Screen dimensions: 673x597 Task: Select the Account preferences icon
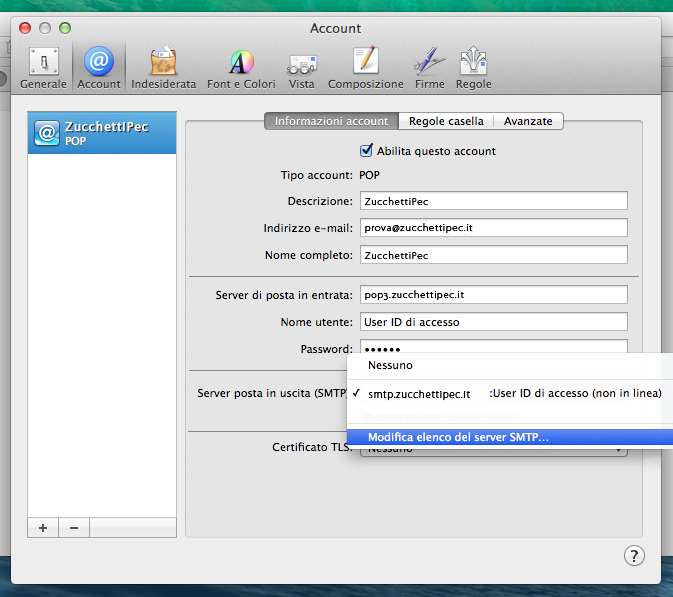click(x=99, y=68)
